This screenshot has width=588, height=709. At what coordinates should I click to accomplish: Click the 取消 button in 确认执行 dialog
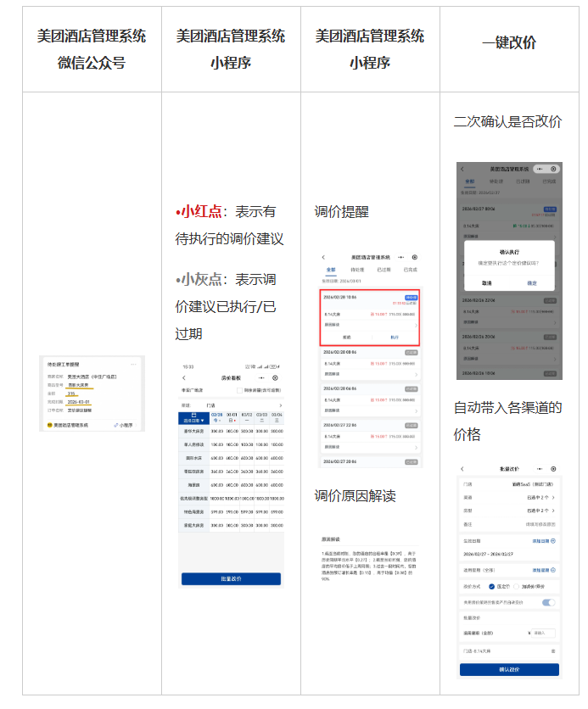[487, 283]
